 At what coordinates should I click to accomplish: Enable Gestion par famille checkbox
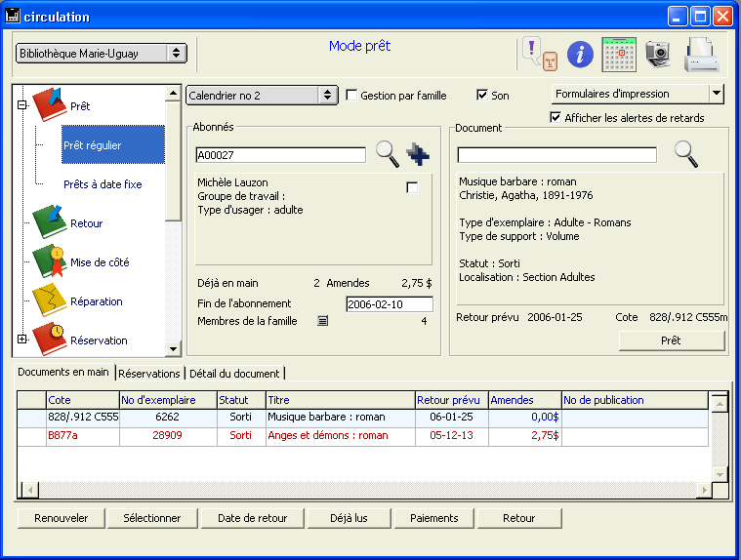(351, 96)
